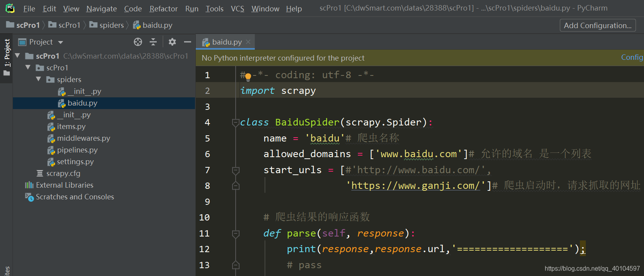Viewport: 644px width, 276px height.
Task: Open the Run menu
Action: pyautogui.click(x=192, y=9)
